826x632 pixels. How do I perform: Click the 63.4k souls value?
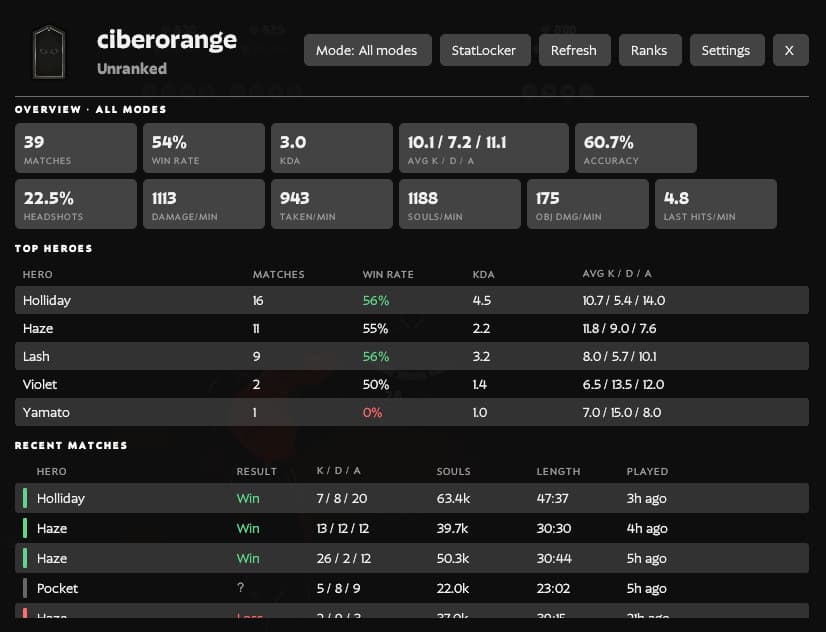[453, 498]
